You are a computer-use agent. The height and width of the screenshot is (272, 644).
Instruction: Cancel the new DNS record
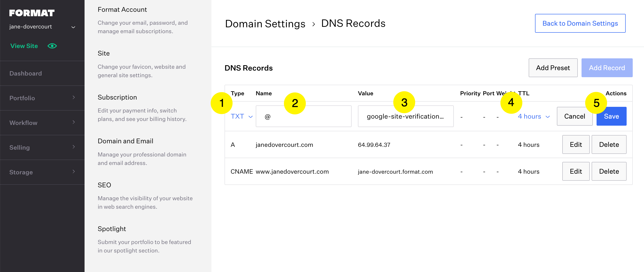pos(574,116)
